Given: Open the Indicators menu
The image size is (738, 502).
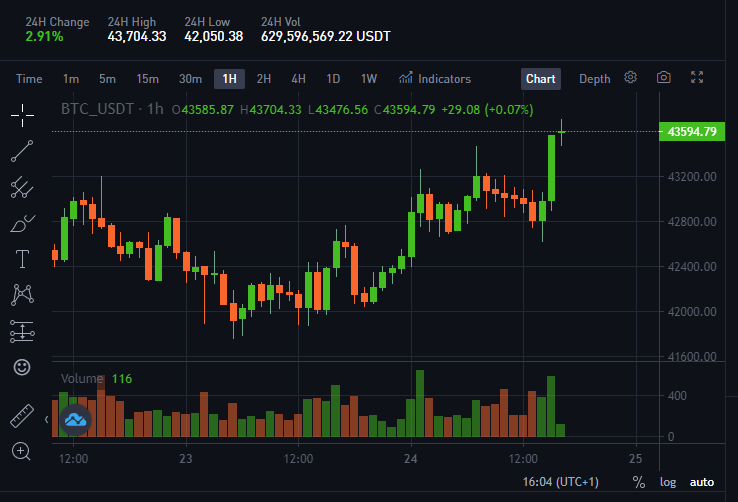Looking at the screenshot, I should [435, 79].
